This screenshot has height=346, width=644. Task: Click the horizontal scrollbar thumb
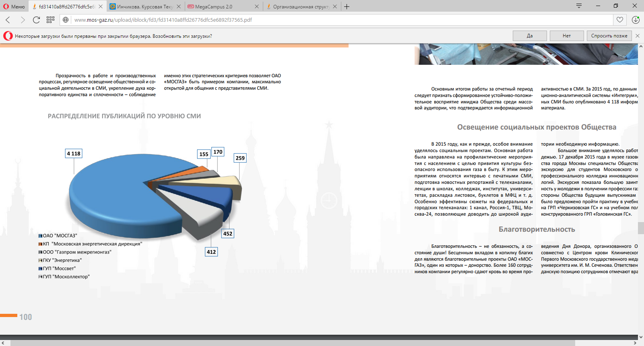point(293,343)
